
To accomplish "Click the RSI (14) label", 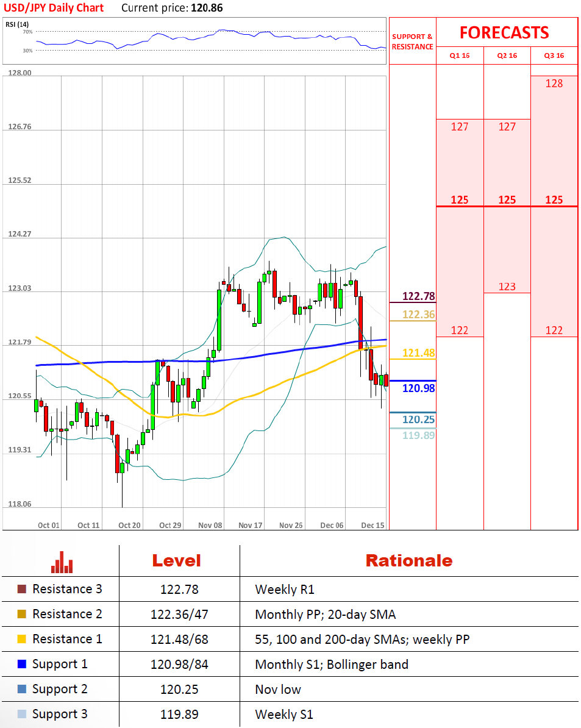I will 17,24.
